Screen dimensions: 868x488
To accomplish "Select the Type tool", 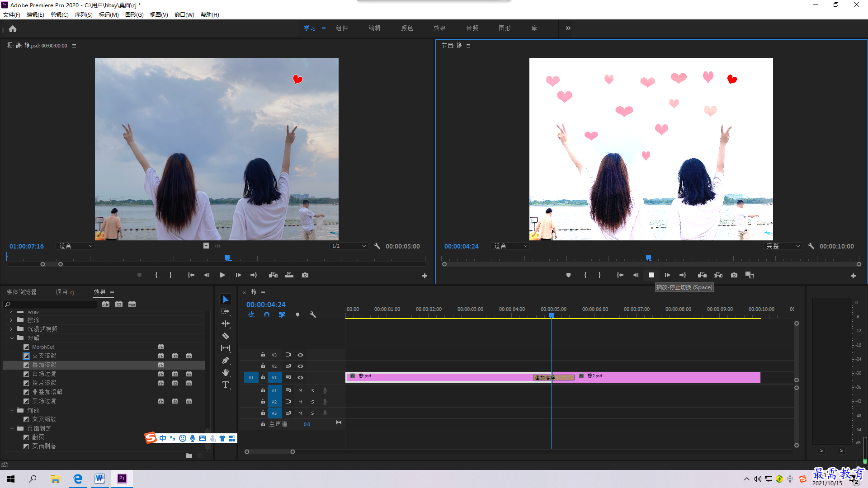I will point(226,385).
